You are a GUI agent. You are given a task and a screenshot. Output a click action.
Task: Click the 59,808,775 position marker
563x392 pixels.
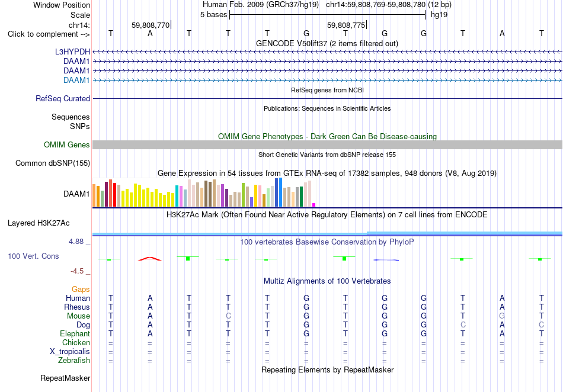pyautogui.click(x=346, y=25)
